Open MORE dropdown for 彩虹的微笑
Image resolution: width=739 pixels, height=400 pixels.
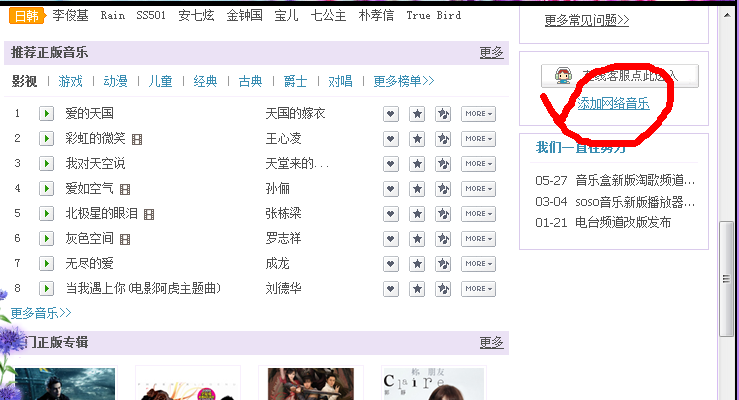(x=478, y=139)
